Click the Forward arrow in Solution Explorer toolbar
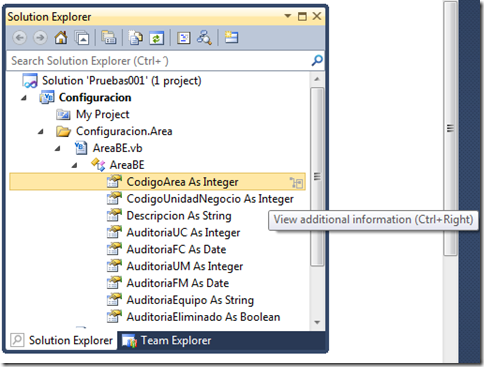This screenshot has width=484, height=367. [x=40, y=38]
